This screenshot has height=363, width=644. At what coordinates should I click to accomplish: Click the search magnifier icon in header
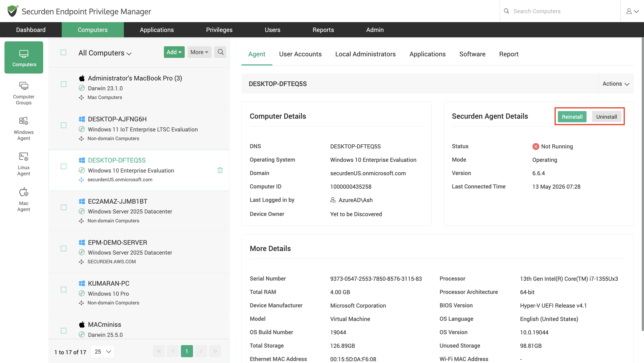click(506, 11)
